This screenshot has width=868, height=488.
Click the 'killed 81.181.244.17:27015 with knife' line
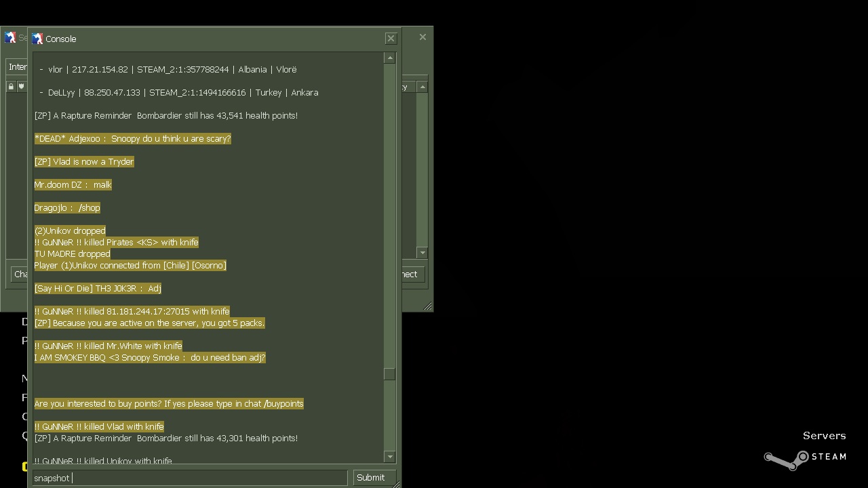[x=132, y=311]
